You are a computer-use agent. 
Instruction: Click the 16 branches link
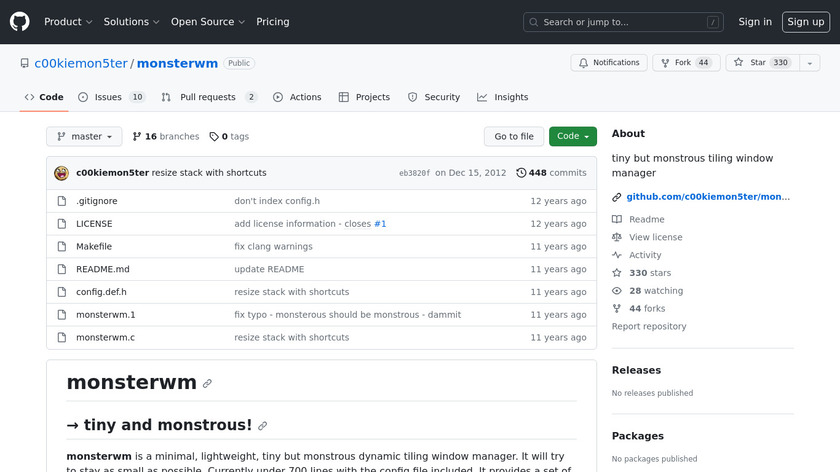pyautogui.click(x=165, y=137)
